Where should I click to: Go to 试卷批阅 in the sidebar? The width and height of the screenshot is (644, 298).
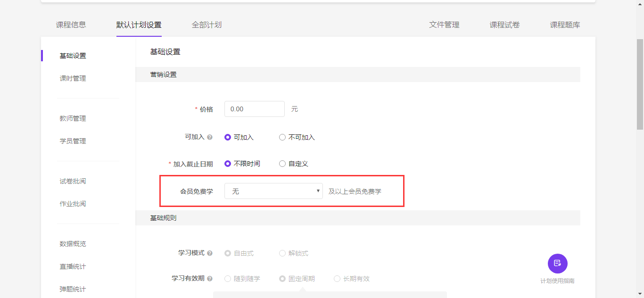tap(73, 181)
